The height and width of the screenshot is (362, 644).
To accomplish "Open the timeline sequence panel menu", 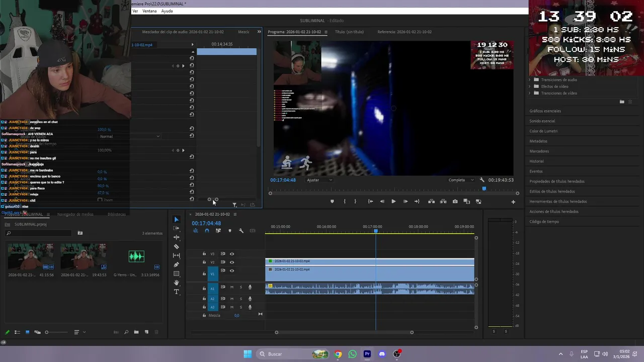I will pyautogui.click(x=235, y=214).
